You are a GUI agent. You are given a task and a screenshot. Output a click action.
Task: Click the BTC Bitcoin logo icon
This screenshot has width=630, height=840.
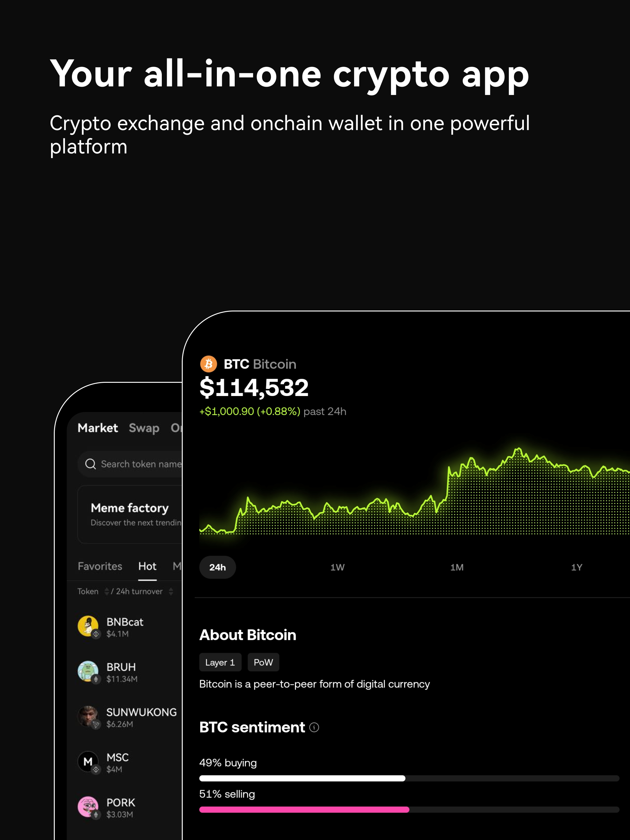[x=209, y=364]
